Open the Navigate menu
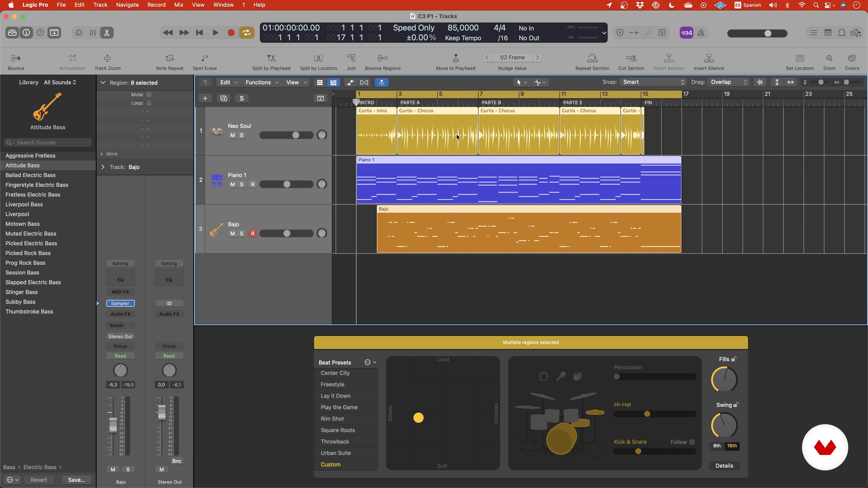This screenshot has width=868, height=488. pyautogui.click(x=127, y=5)
